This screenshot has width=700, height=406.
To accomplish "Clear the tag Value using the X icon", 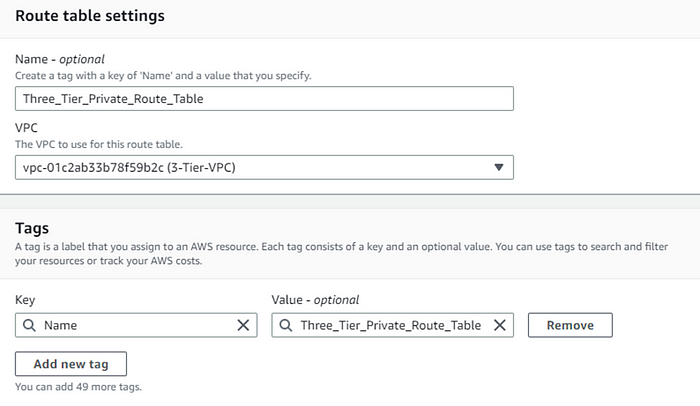I will (500, 325).
